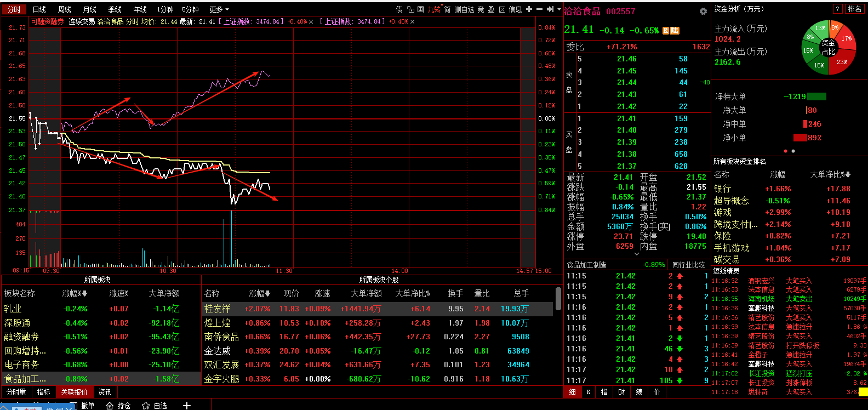Expand quote details chevron below 外盘
Image resolution: width=868 pixels, height=410 pixels.
click(637, 254)
